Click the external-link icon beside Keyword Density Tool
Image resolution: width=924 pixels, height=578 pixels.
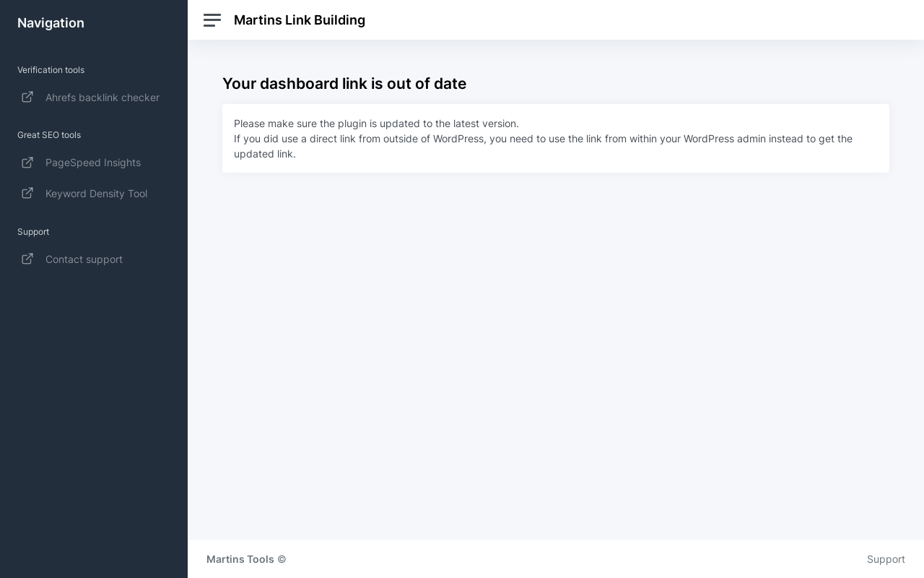coord(27,193)
